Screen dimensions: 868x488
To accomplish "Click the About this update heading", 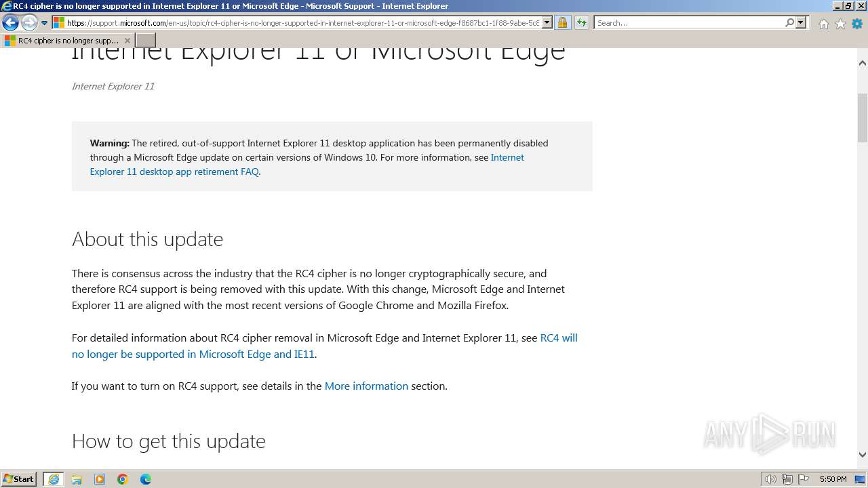I will 147,239.
